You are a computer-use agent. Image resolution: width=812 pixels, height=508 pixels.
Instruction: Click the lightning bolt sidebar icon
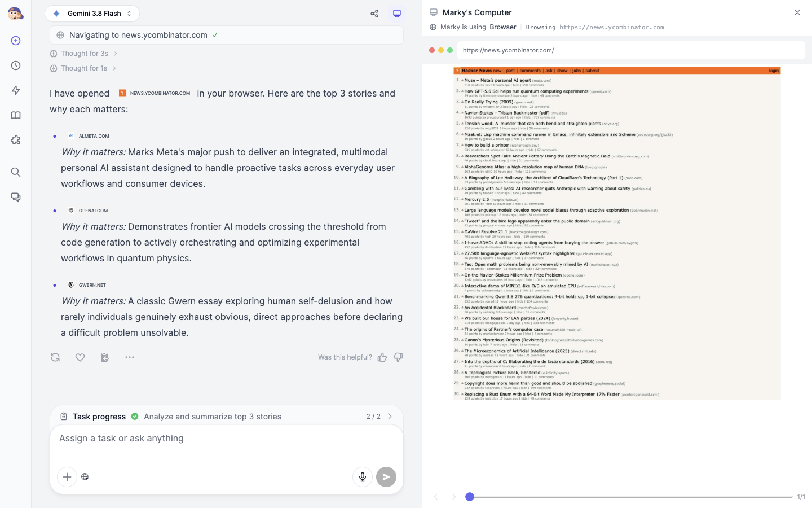pyautogui.click(x=16, y=90)
